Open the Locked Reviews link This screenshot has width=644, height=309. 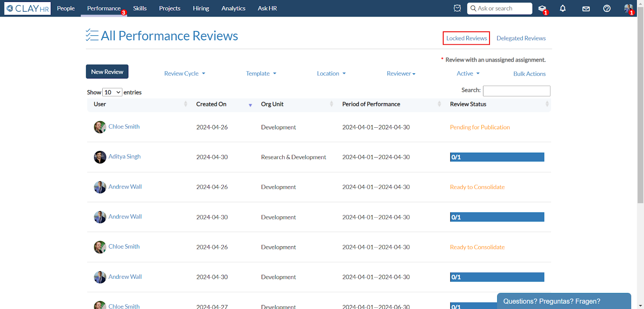click(x=466, y=38)
